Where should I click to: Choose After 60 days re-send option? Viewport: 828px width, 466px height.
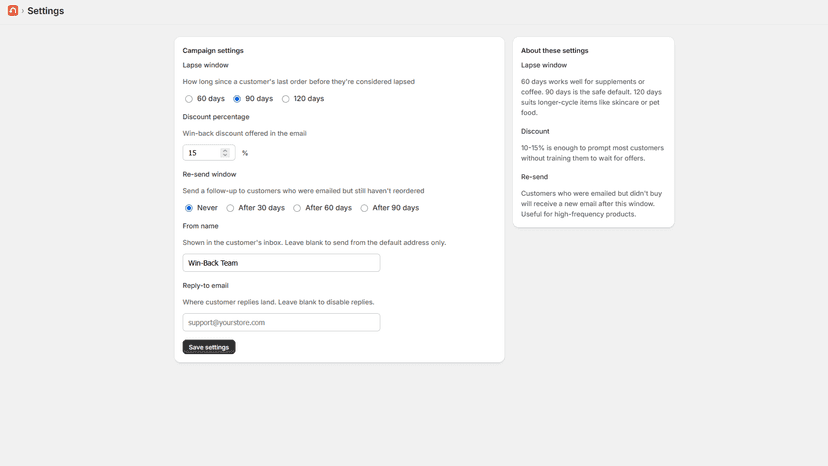[297, 208]
